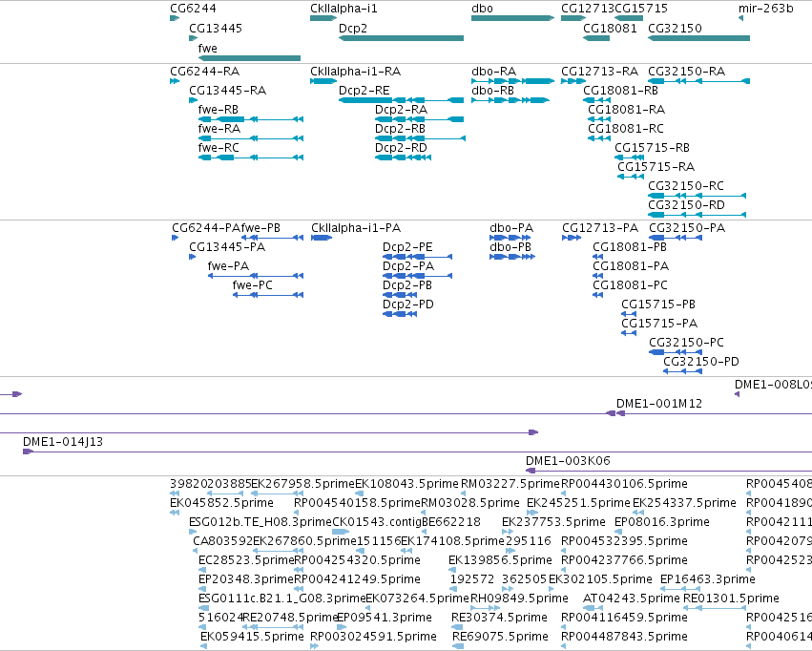This screenshot has width=812, height=651.
Task: Select the 'EK045852.5prime' EST label
Action: (x=221, y=503)
